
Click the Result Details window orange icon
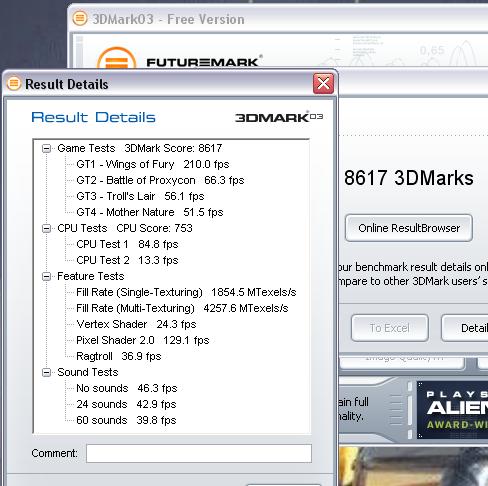tap(14, 83)
